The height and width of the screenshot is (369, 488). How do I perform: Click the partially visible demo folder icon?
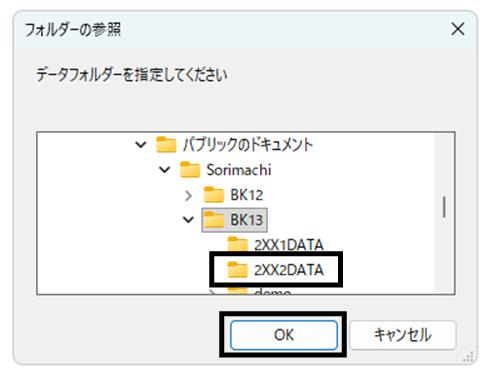[238, 292]
